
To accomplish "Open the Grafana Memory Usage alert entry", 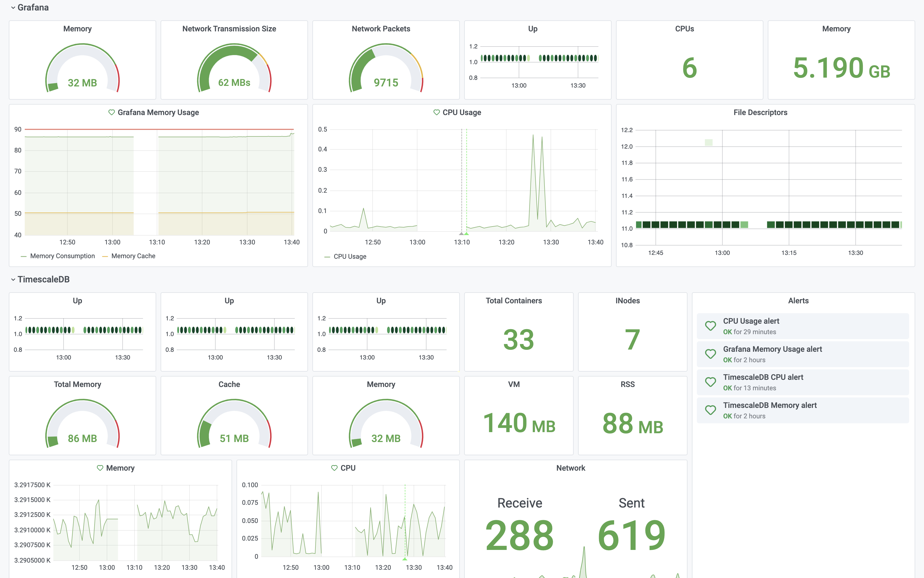I will [802, 354].
